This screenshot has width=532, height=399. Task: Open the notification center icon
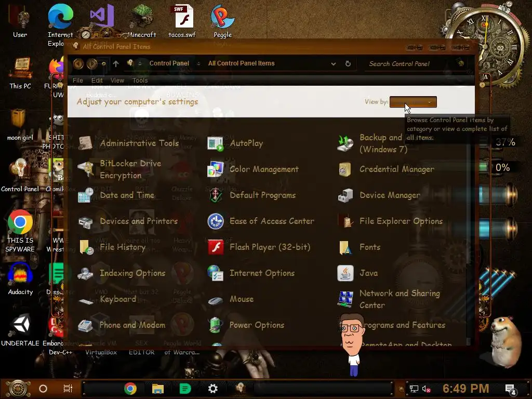(510, 390)
